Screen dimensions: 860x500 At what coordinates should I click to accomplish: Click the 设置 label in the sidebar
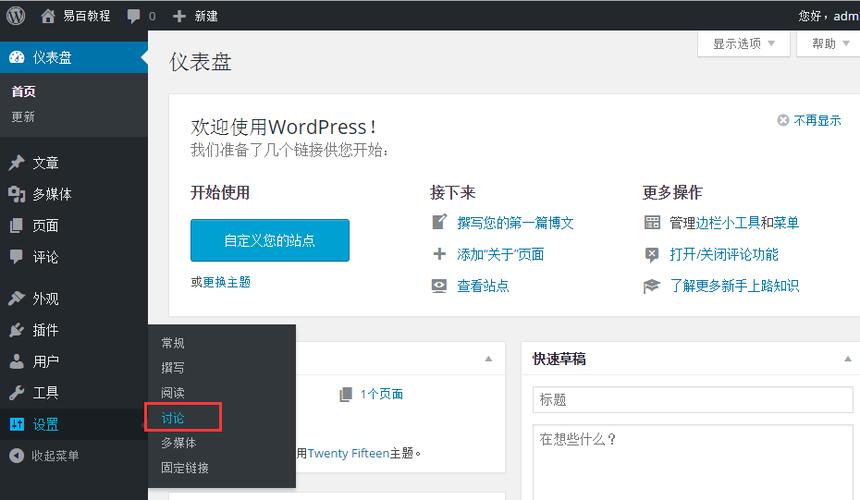tap(46, 424)
